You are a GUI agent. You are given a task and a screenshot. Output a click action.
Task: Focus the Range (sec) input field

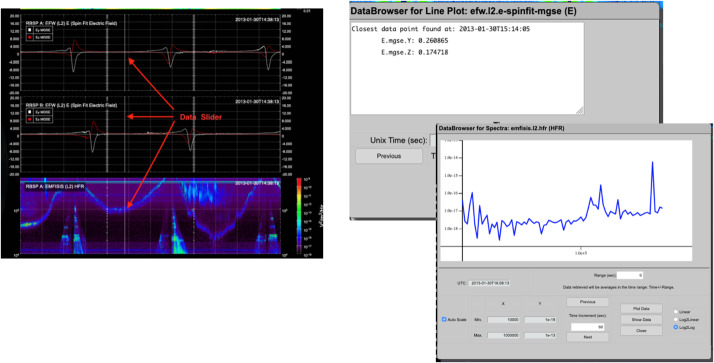[630, 276]
